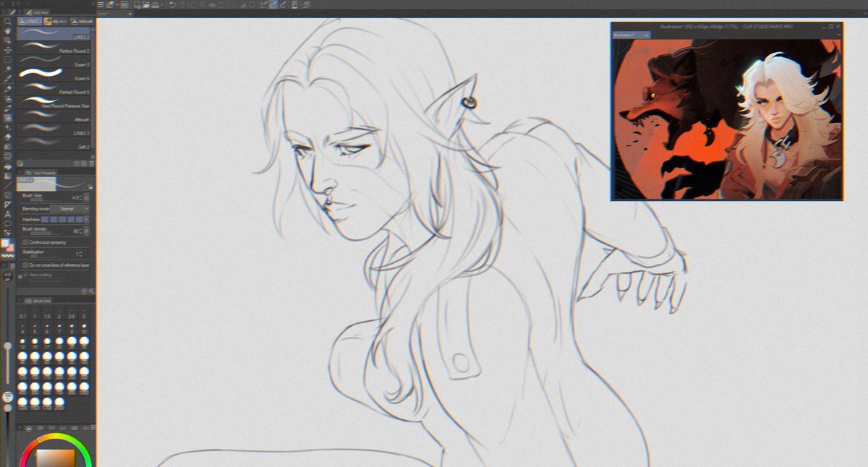Select the Decoration sparkle tool

7,127
